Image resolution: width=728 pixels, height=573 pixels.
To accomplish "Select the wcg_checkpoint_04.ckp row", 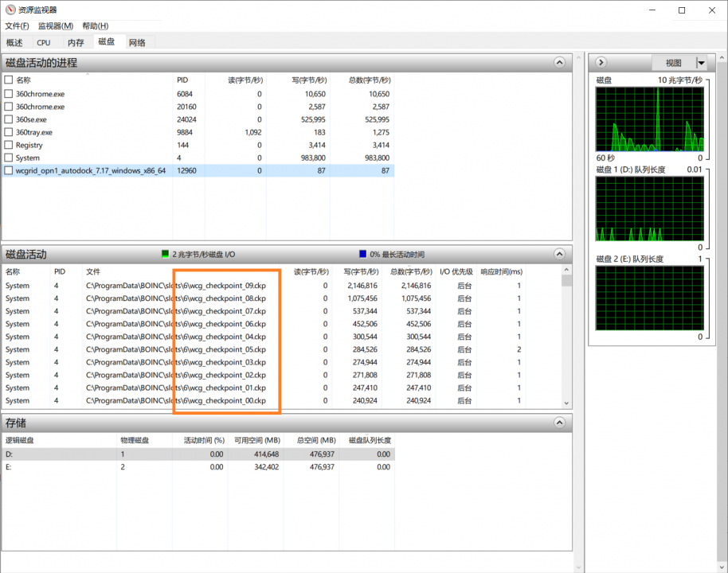I will pos(264,337).
